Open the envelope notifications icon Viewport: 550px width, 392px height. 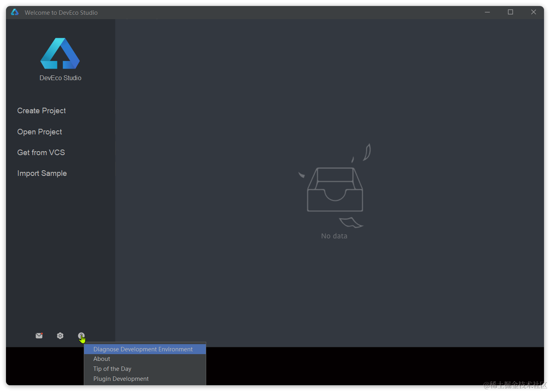coord(39,336)
